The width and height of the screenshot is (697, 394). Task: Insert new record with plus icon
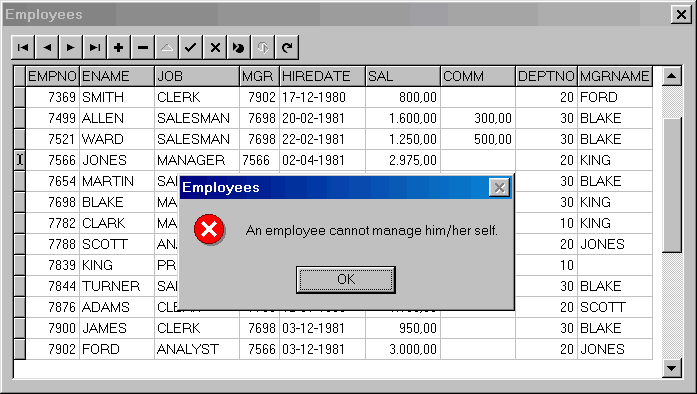[119, 47]
